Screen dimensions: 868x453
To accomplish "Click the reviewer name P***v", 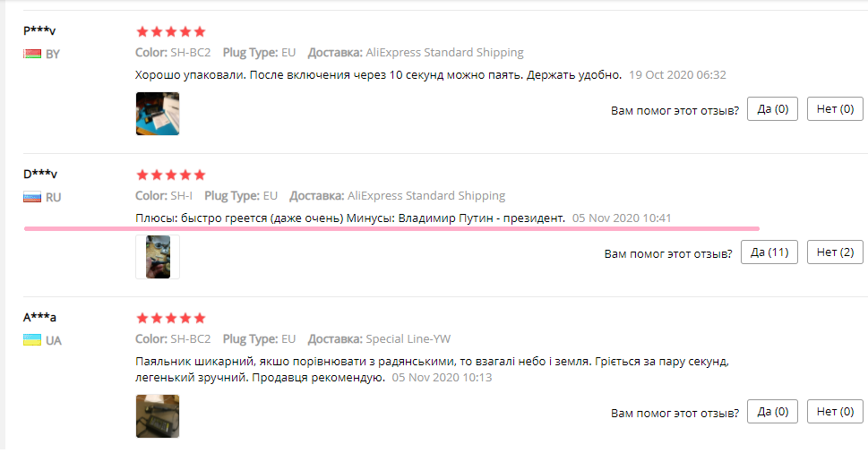I will click(39, 30).
